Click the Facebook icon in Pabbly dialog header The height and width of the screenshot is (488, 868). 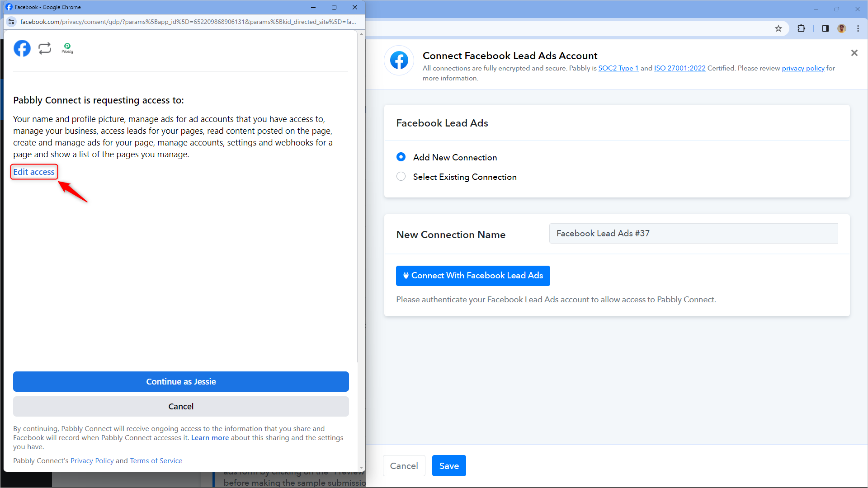(399, 60)
